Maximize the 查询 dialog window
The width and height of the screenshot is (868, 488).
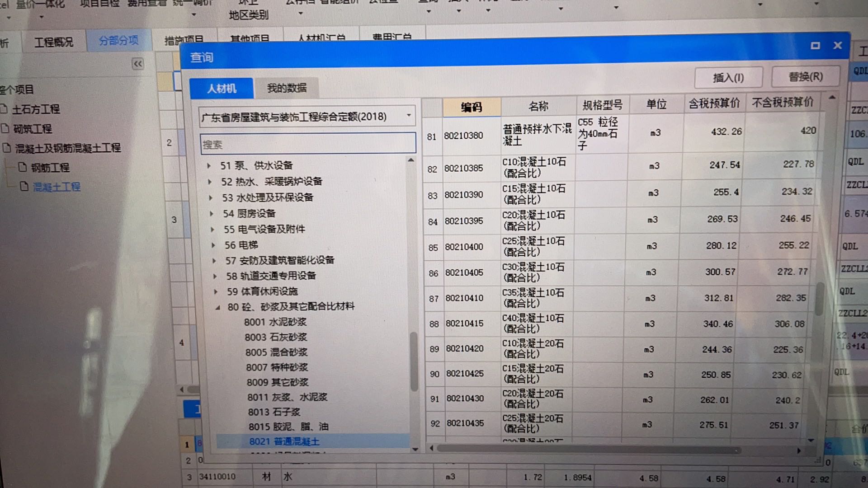coord(815,46)
